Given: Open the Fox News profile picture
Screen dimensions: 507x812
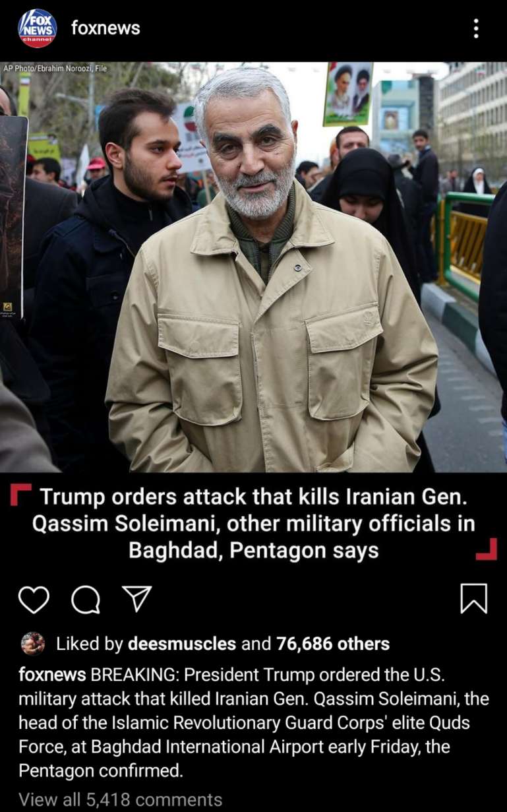Looking at the screenshot, I should (37, 28).
